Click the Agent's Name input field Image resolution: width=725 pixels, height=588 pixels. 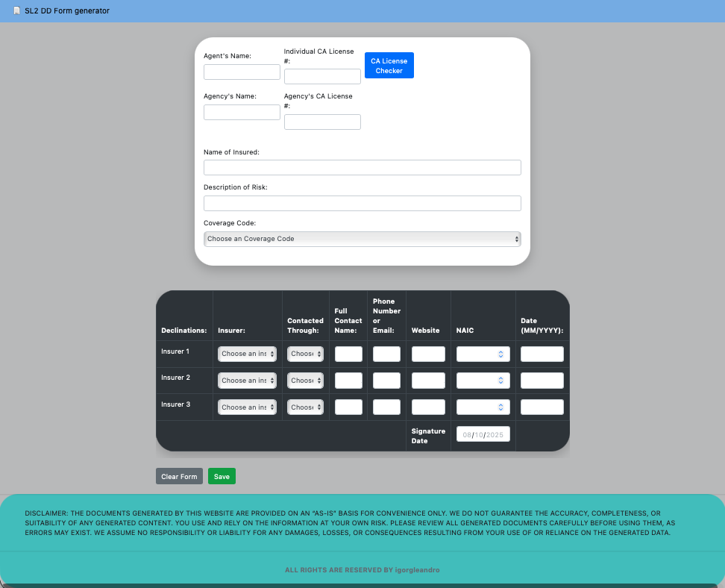click(x=242, y=72)
